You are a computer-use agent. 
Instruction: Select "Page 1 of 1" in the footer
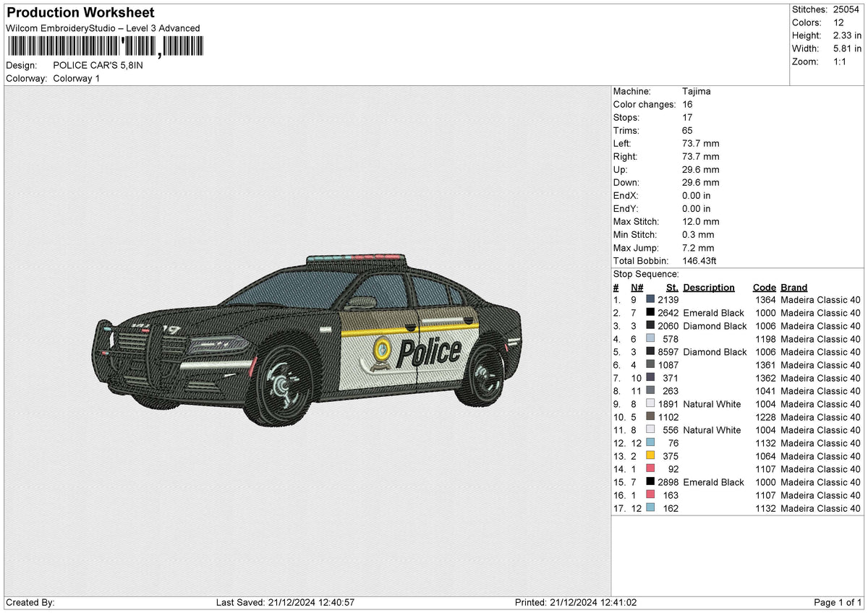click(838, 602)
